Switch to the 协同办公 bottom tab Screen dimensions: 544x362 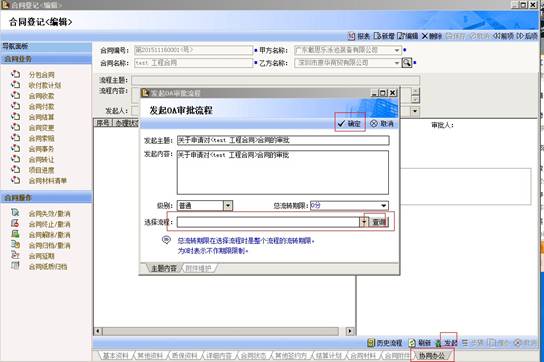point(432,356)
